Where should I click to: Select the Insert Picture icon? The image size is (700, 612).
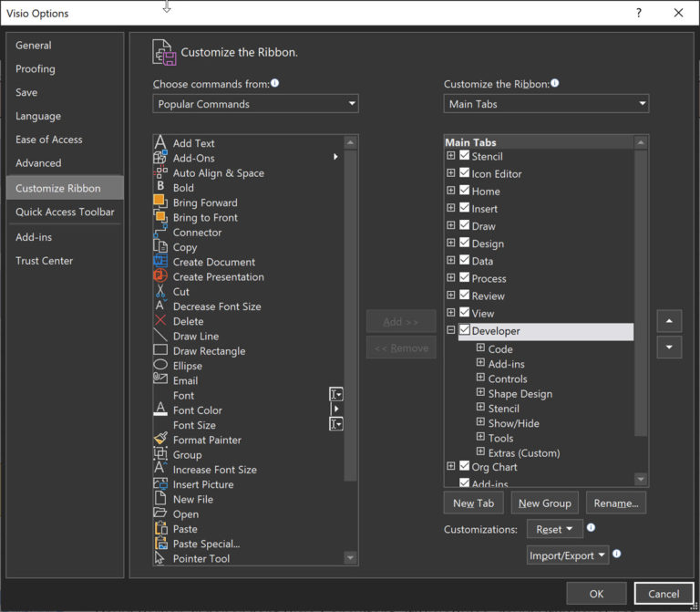160,484
